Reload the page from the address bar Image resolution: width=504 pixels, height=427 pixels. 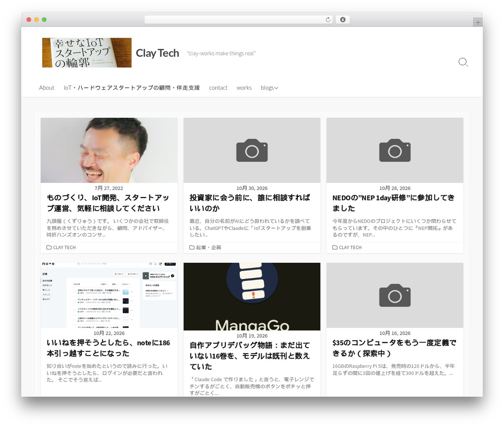(328, 20)
